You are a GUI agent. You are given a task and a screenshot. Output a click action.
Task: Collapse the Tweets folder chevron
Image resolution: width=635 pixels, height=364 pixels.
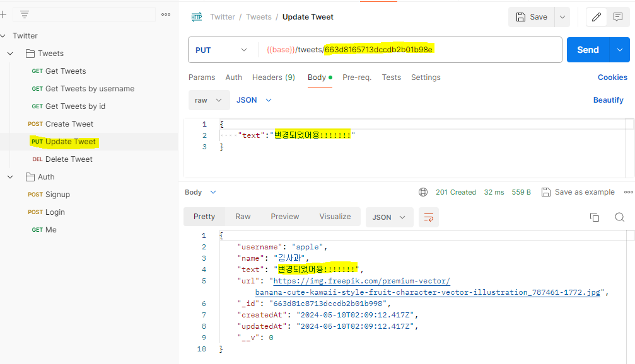[x=11, y=54]
